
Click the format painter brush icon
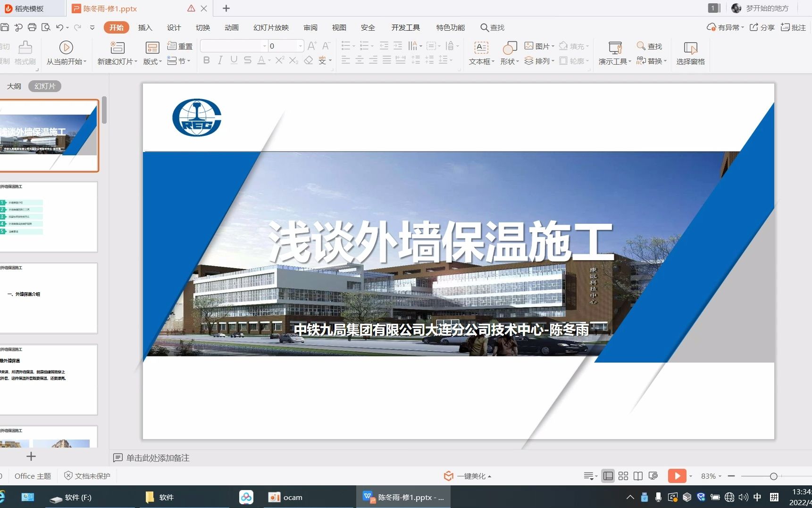[x=25, y=47]
